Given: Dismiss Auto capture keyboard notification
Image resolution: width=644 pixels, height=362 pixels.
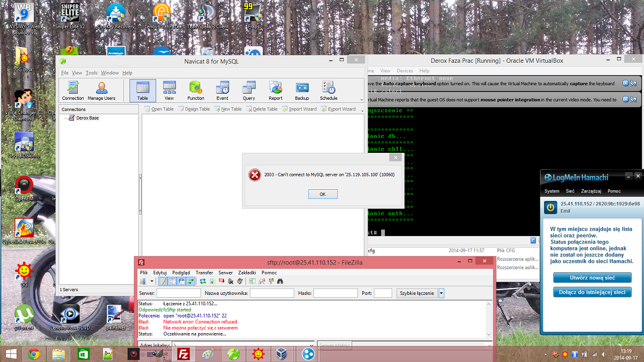Looking at the screenshot, I should point(625,83).
